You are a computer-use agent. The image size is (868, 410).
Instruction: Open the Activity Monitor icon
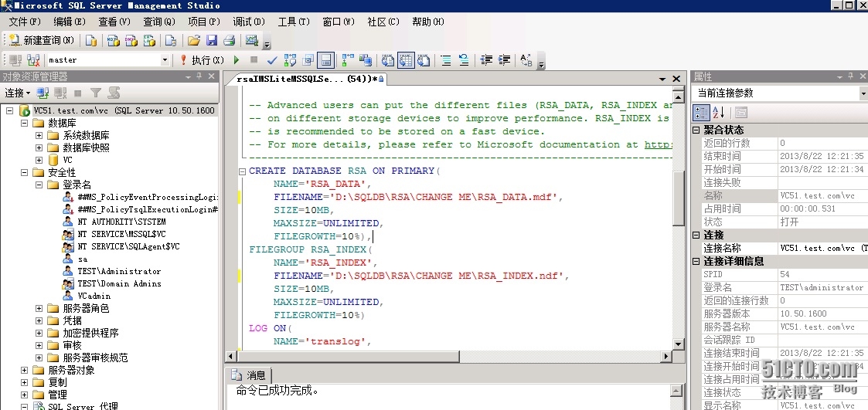[252, 40]
